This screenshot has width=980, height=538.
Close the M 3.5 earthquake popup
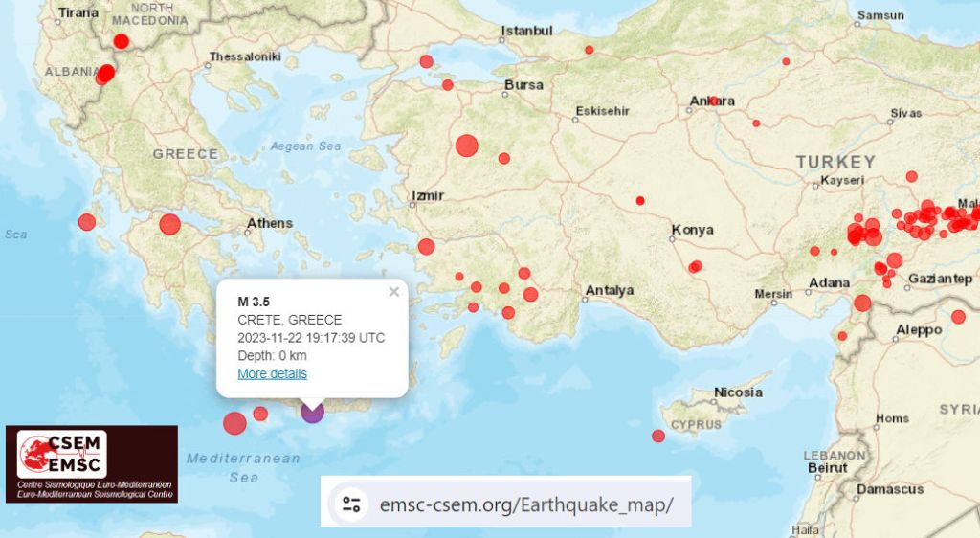pos(393,292)
